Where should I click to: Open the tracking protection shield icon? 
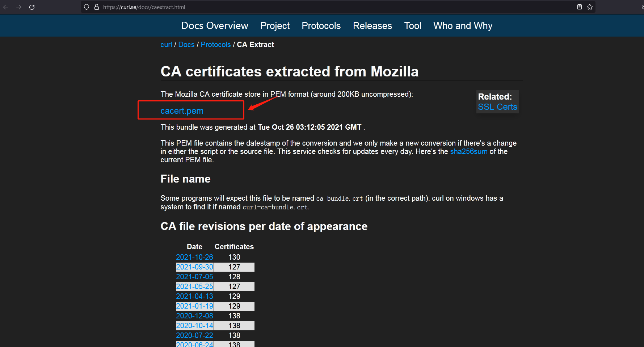[x=86, y=7]
